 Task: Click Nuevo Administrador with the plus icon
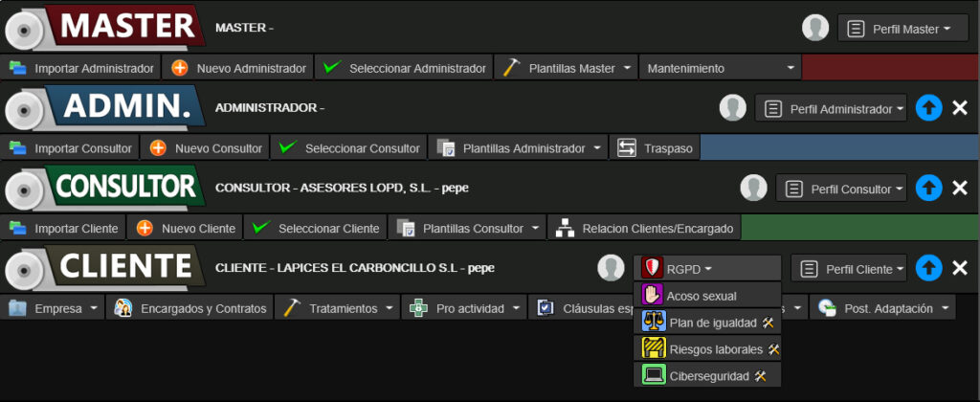pos(239,68)
